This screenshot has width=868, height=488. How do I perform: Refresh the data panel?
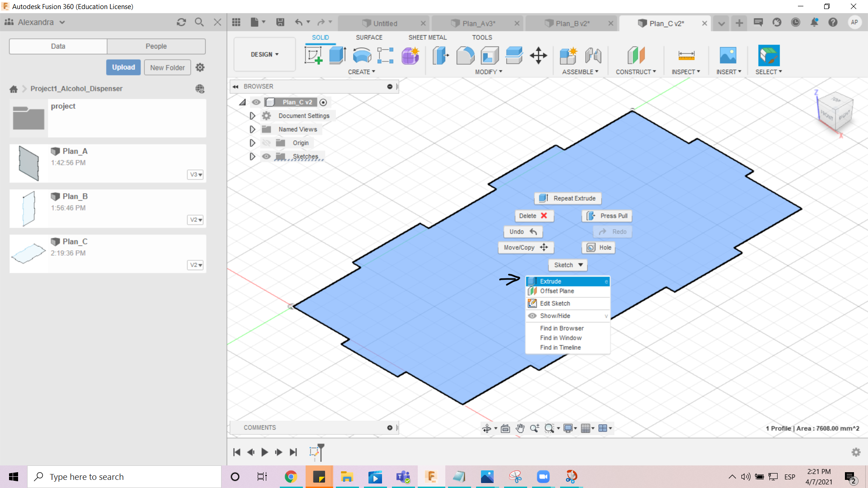tap(181, 22)
